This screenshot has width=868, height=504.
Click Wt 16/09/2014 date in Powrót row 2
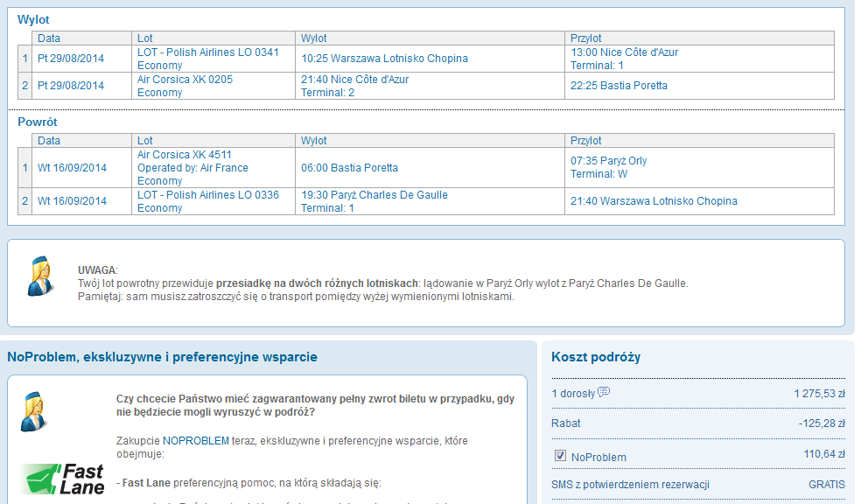click(72, 201)
